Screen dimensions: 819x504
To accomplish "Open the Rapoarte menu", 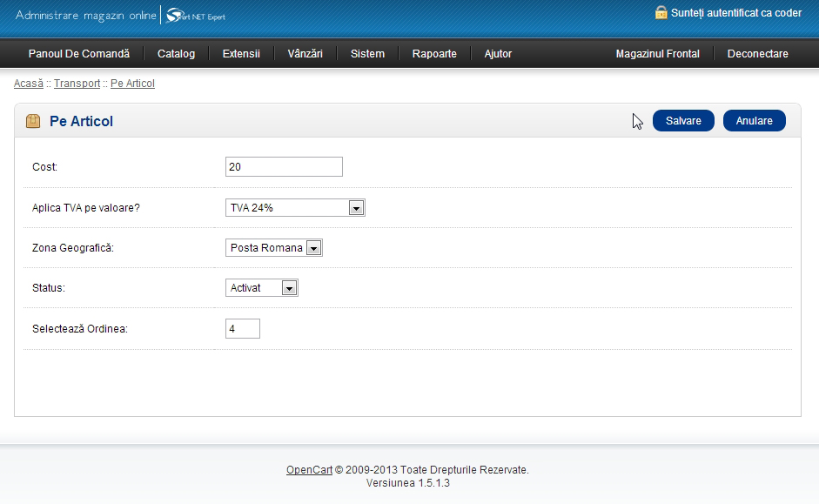I will click(434, 54).
